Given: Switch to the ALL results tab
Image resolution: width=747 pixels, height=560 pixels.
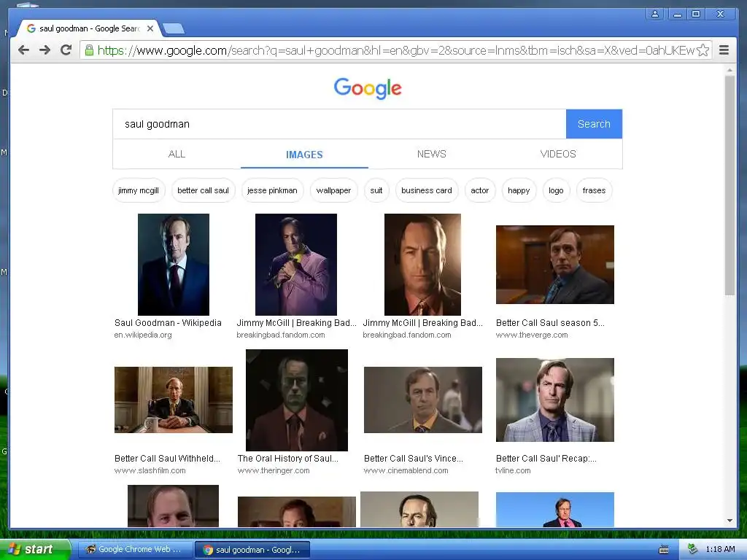Looking at the screenshot, I should tap(177, 154).
